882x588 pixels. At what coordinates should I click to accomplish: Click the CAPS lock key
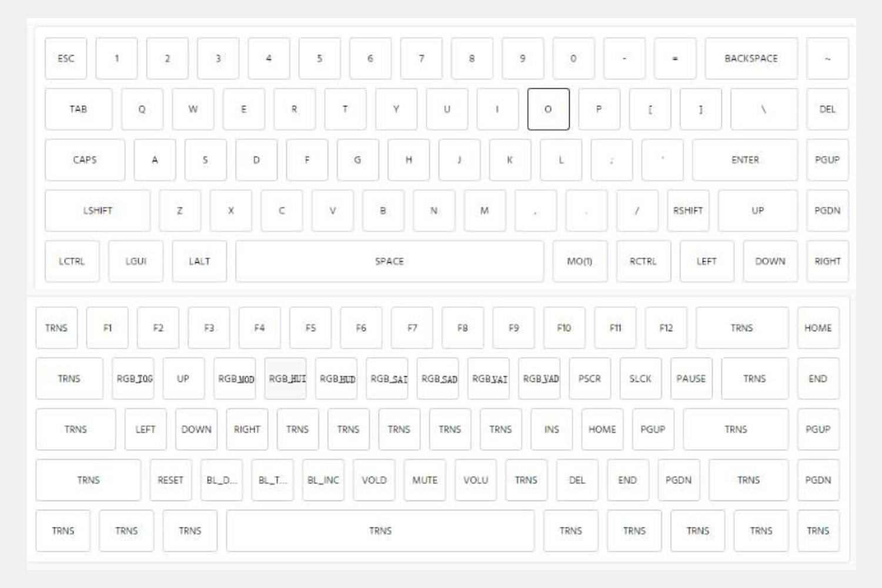85,160
